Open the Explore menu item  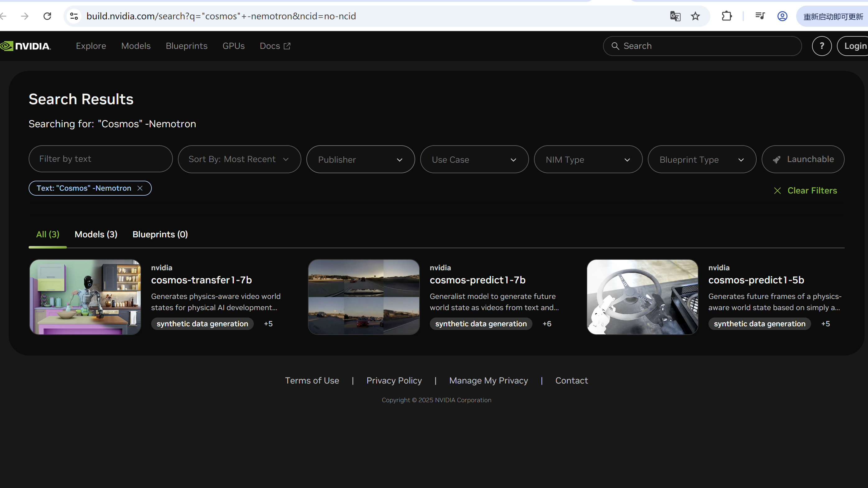[91, 46]
